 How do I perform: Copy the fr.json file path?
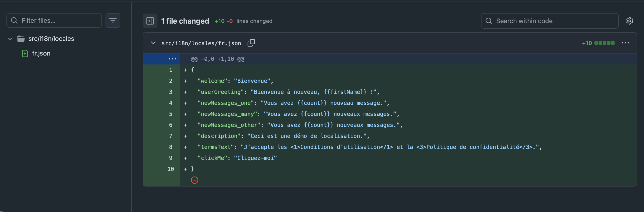pyautogui.click(x=251, y=43)
